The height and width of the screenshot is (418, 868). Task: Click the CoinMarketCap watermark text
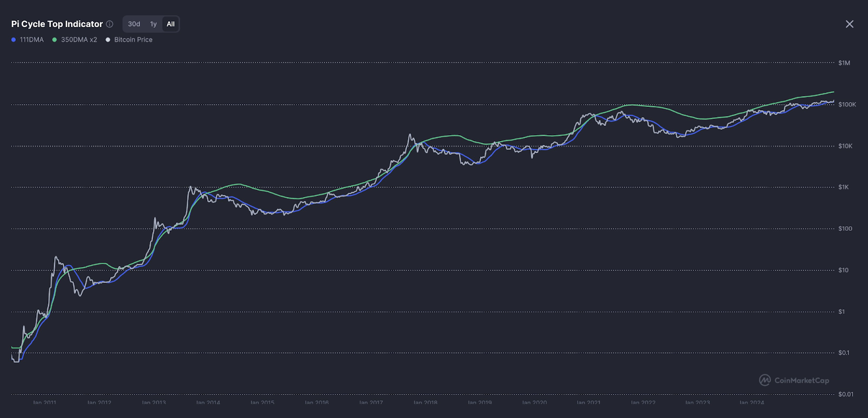tap(801, 380)
